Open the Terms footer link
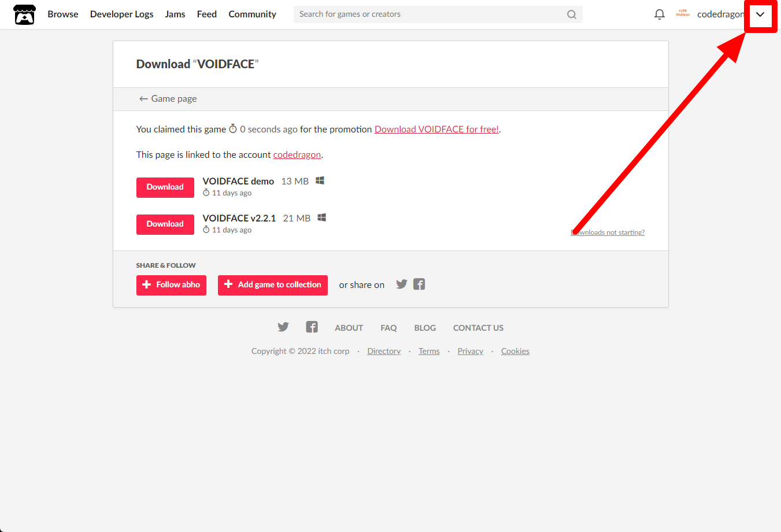 point(429,351)
